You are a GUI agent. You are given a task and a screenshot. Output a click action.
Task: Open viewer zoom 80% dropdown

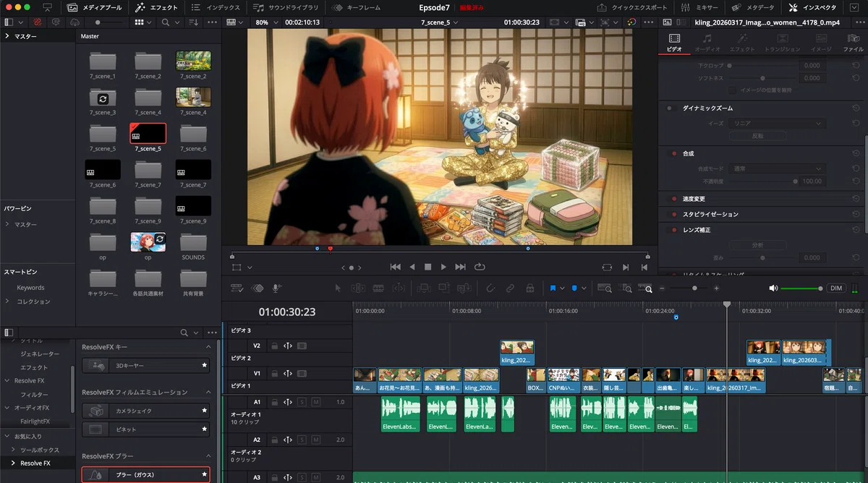click(x=265, y=22)
